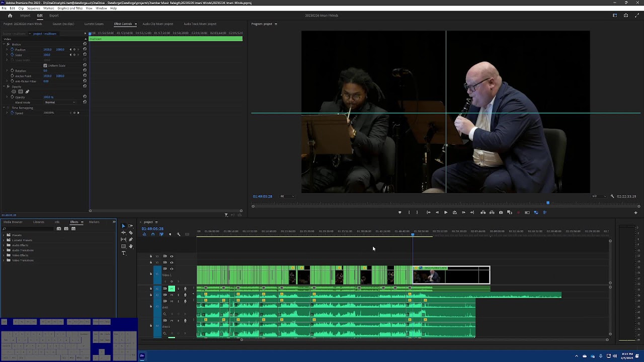
Task: Click free draw bezier mask pen
Action: click(x=27, y=92)
